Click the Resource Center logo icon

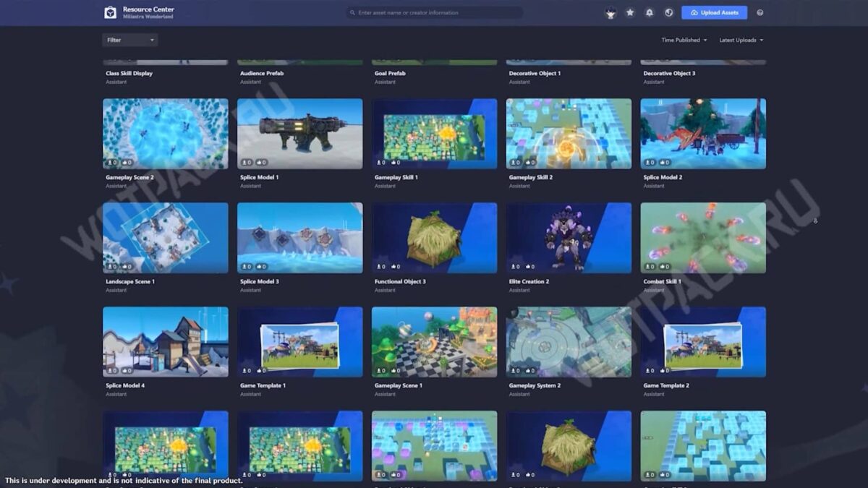pos(110,12)
